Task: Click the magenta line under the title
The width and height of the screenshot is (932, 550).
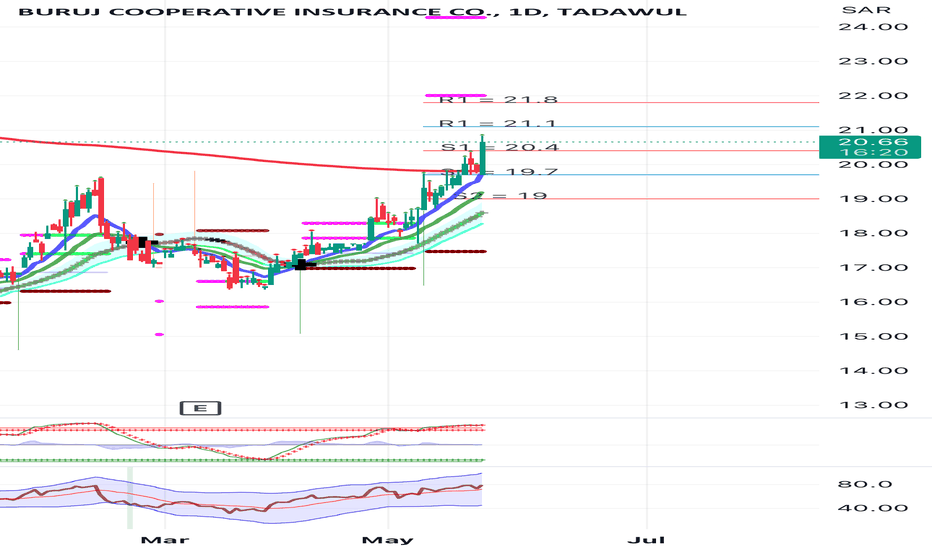Action: pos(456,18)
